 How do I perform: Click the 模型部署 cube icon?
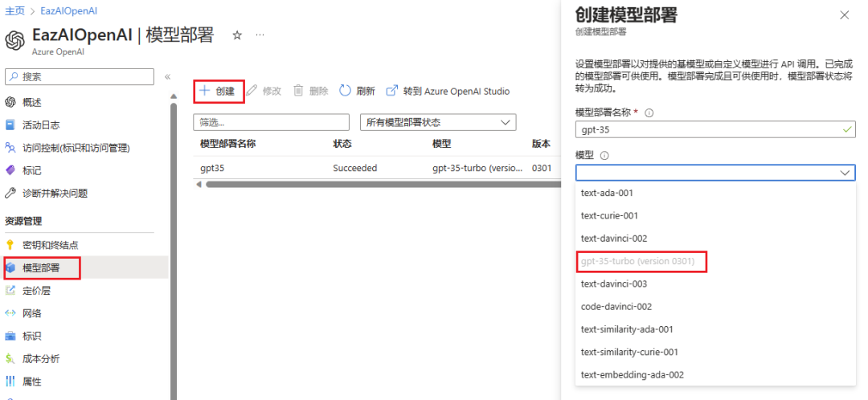[10, 268]
